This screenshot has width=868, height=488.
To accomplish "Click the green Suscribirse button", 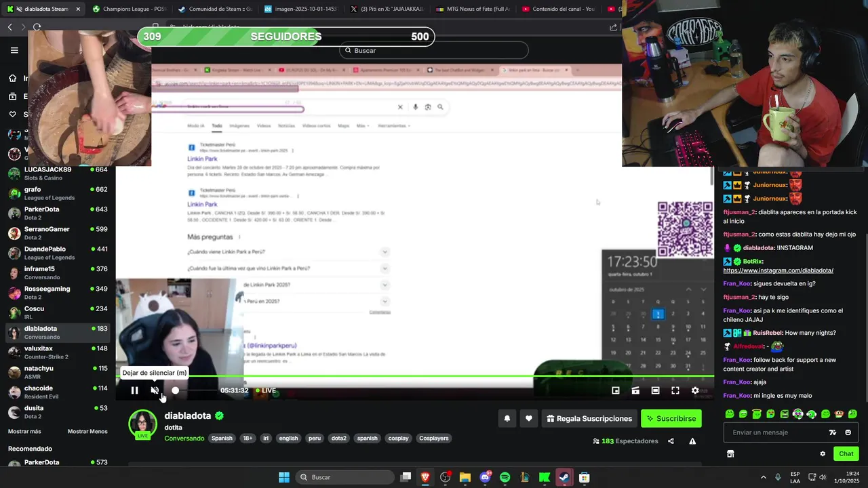I will point(671,419).
